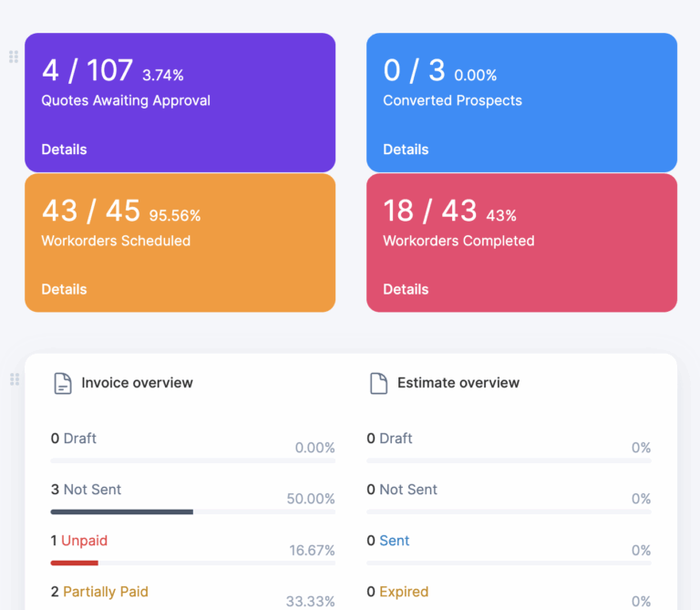Grab the drag handle beside the stats cards
Viewport: 700px width, 610px height.
(14, 57)
